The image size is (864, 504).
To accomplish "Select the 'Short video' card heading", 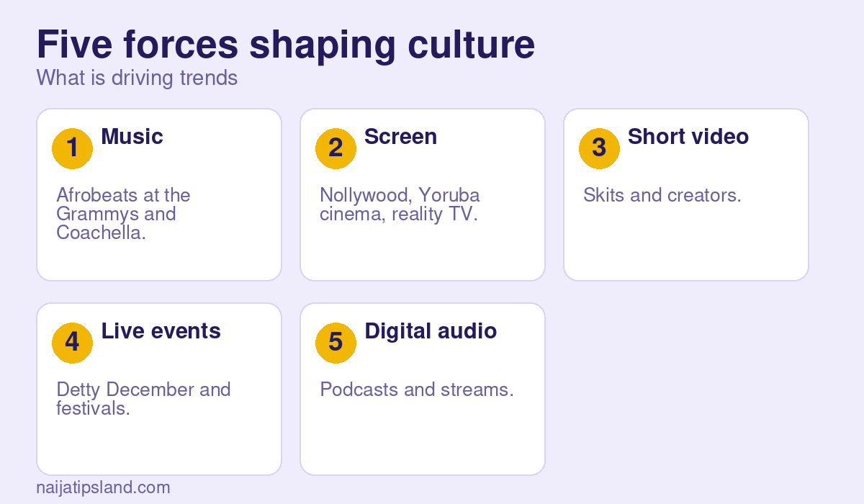I will pyautogui.click(x=688, y=136).
